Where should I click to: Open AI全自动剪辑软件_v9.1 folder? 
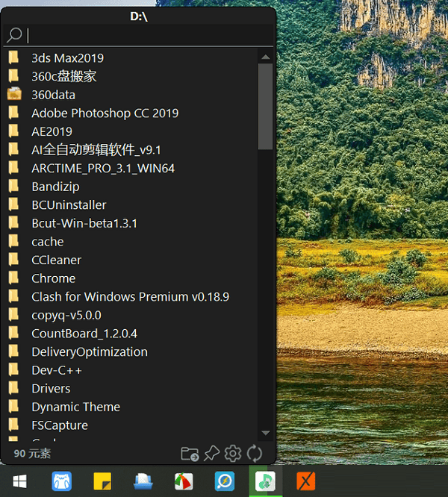(x=131, y=150)
